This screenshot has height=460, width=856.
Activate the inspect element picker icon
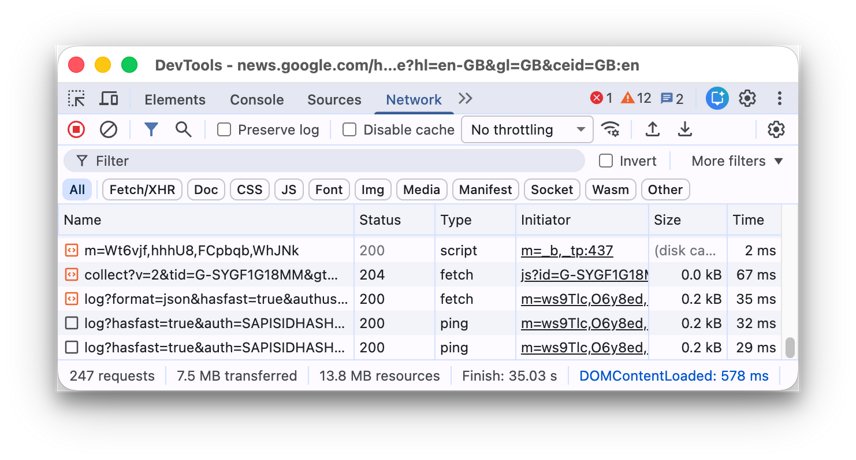(x=76, y=99)
